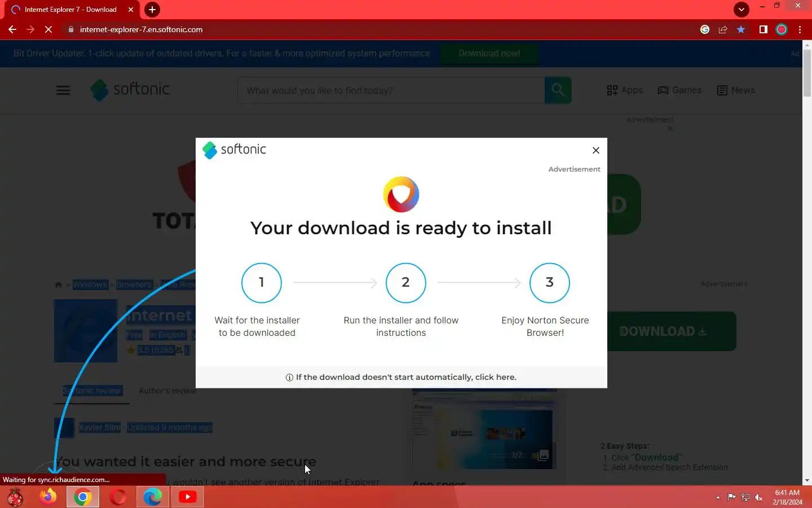Click the Chrome taskbar icon
The image size is (812, 508).
click(x=83, y=497)
